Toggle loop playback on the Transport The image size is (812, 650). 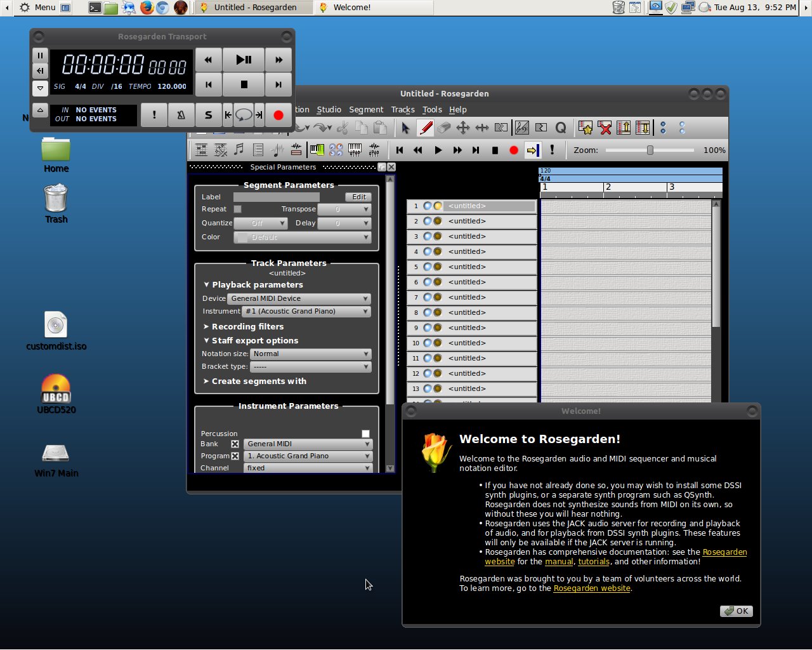[243, 115]
